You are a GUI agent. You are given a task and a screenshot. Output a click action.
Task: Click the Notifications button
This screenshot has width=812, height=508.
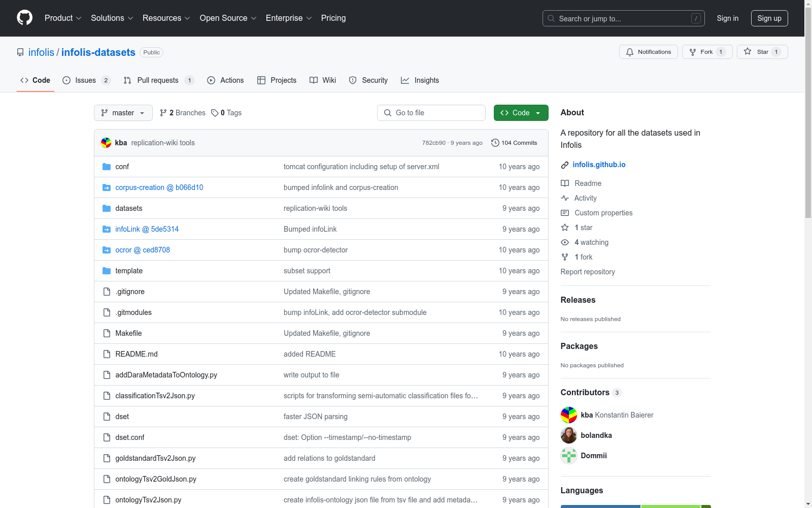[x=649, y=52]
